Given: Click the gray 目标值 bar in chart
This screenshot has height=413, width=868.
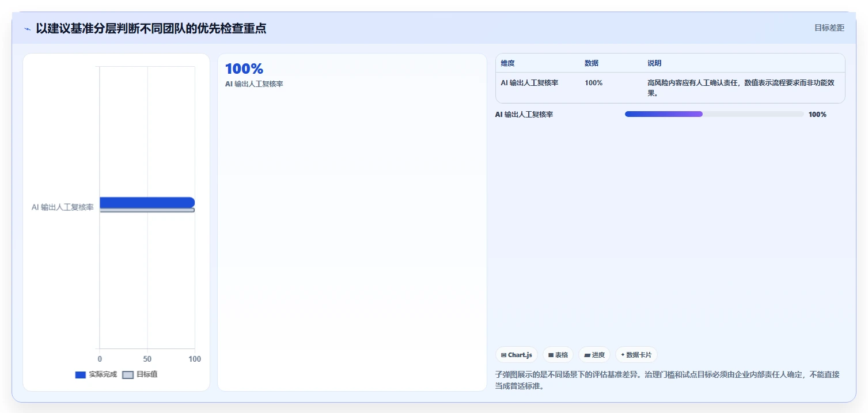Looking at the screenshot, I should point(147,210).
